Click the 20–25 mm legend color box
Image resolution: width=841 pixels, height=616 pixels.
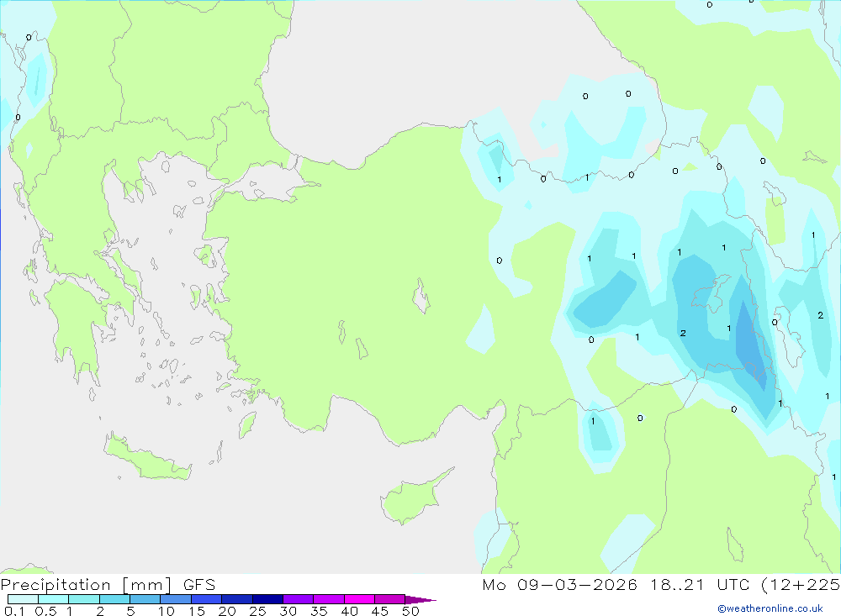coord(237,599)
